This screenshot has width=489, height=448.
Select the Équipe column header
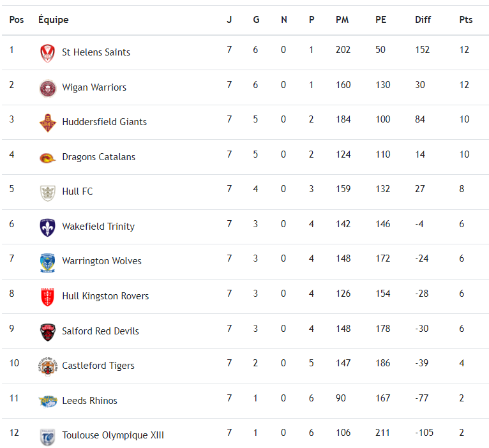pyautogui.click(x=53, y=20)
